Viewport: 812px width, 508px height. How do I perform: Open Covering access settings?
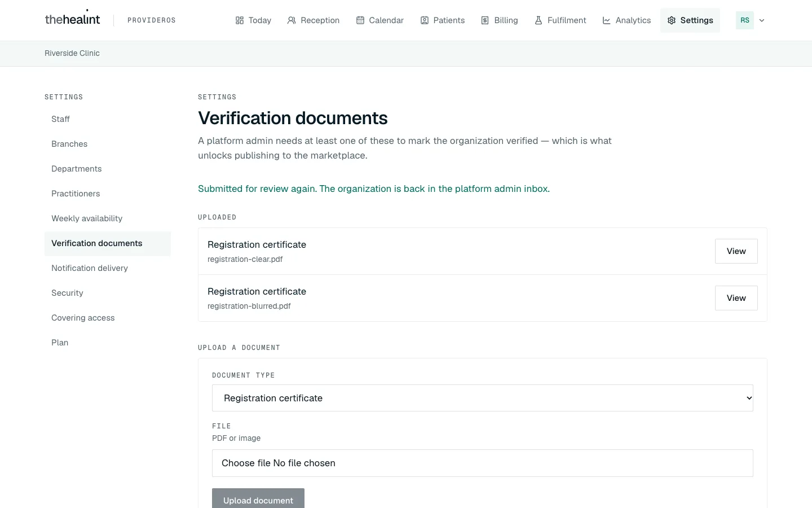(108, 318)
